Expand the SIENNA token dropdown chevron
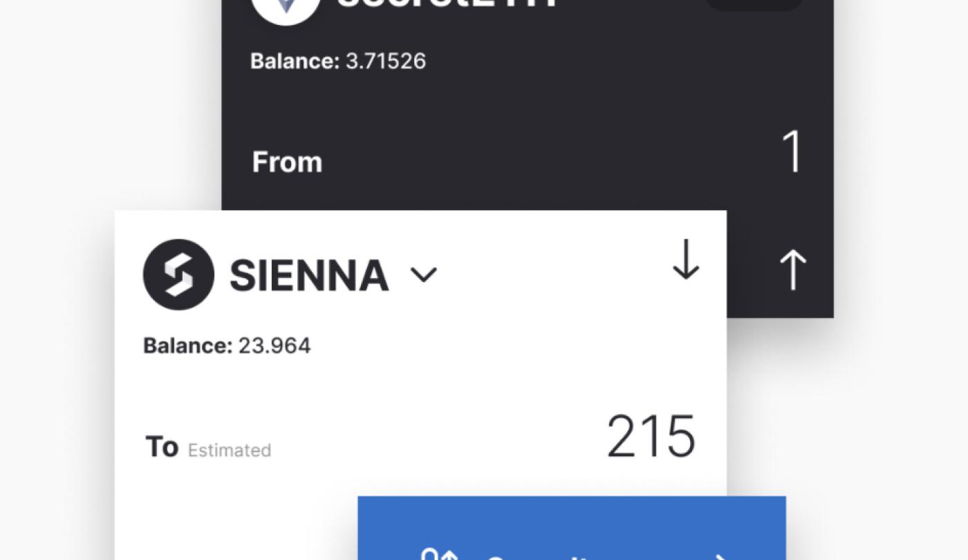This screenshot has height=560, width=968. pyautogui.click(x=424, y=275)
